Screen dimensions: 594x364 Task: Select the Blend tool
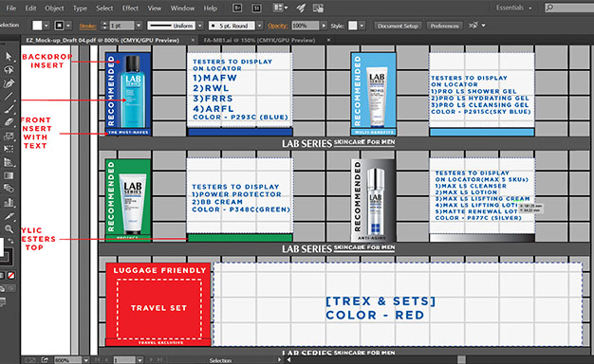(9, 189)
